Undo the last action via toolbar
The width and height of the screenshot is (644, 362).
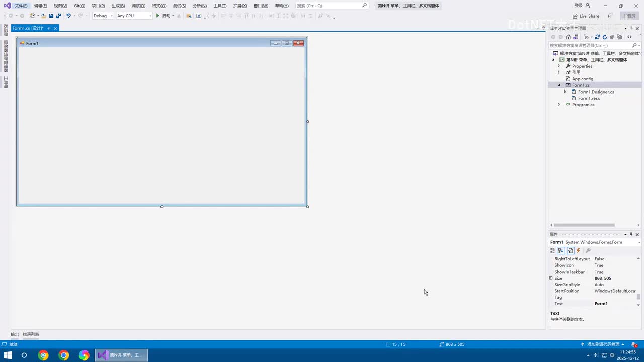click(x=68, y=16)
